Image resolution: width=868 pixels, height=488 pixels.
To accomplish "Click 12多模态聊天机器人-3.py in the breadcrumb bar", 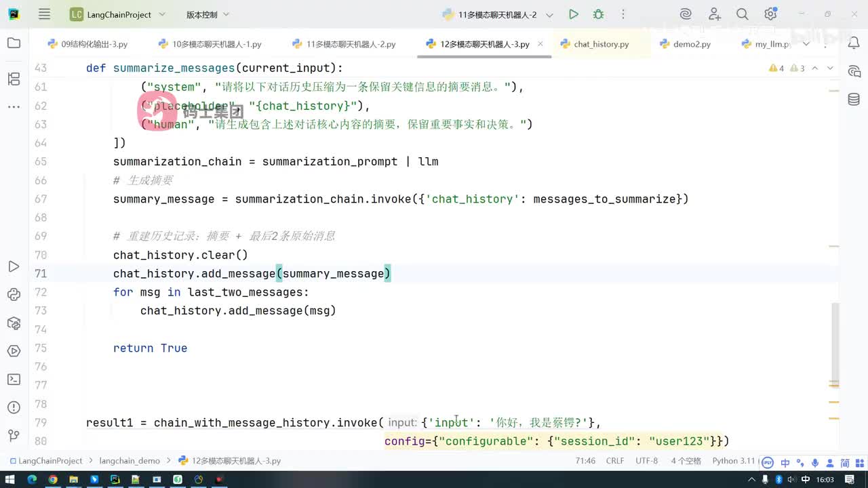I will [229, 461].
